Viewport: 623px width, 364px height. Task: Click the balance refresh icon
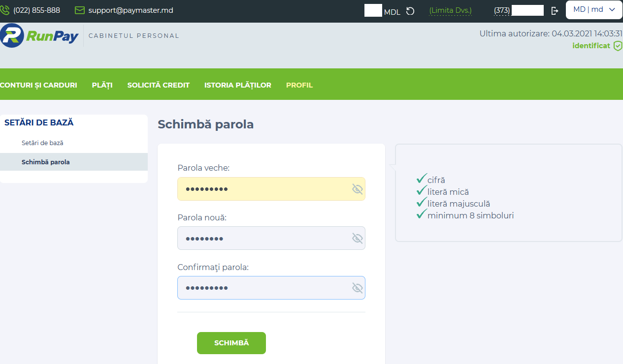pyautogui.click(x=410, y=11)
